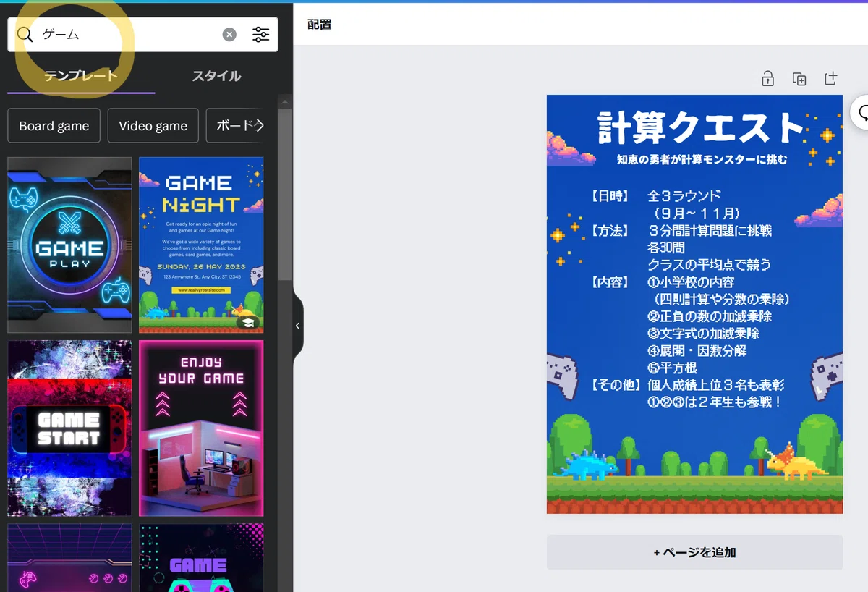This screenshot has width=868, height=592.
Task: Open the 配置 position menu
Action: (x=319, y=25)
